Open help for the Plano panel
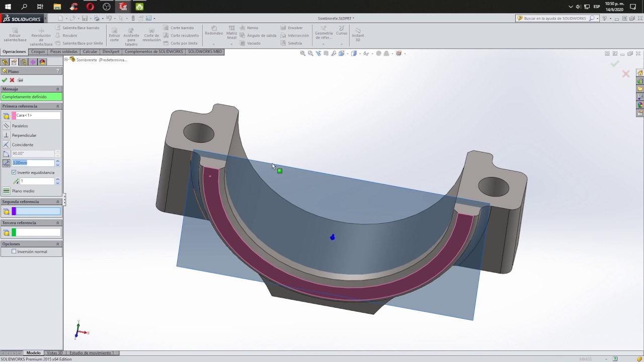Screen dimensions: 644x362 [58, 71]
